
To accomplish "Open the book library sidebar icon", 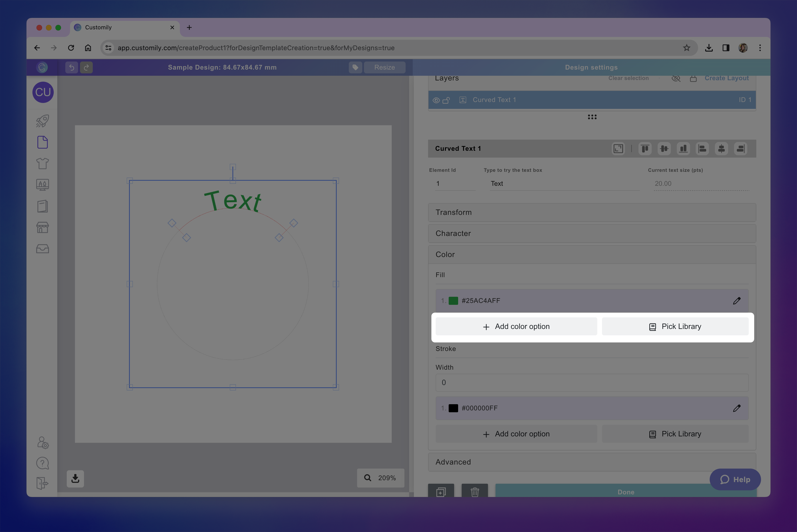I will point(42,206).
